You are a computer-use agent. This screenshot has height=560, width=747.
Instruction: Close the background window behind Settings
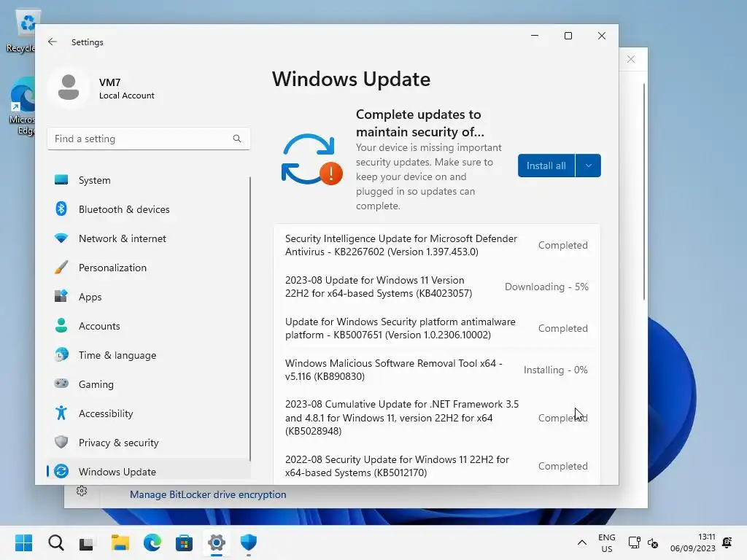pyautogui.click(x=631, y=59)
